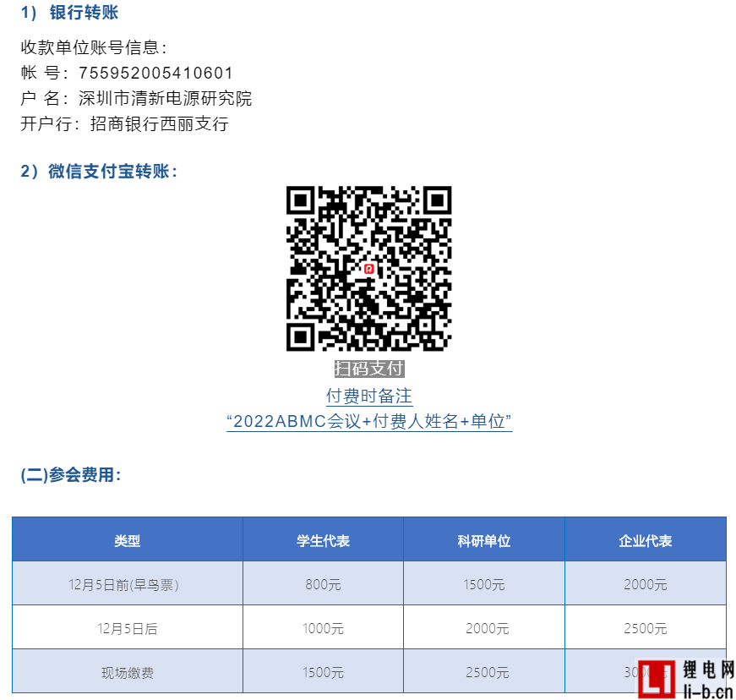736x700 pixels.
Task: Click the '1) 银行转账' heading
Action: coord(69,13)
